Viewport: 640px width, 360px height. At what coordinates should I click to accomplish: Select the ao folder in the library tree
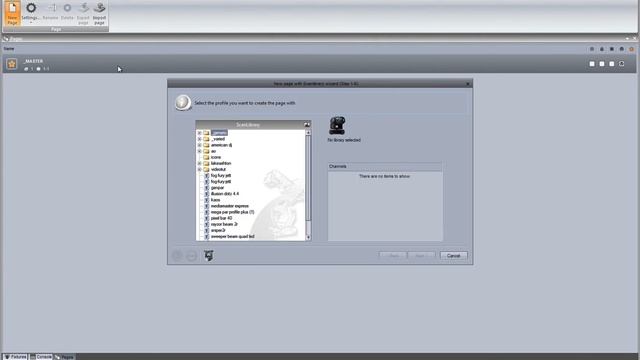213,151
